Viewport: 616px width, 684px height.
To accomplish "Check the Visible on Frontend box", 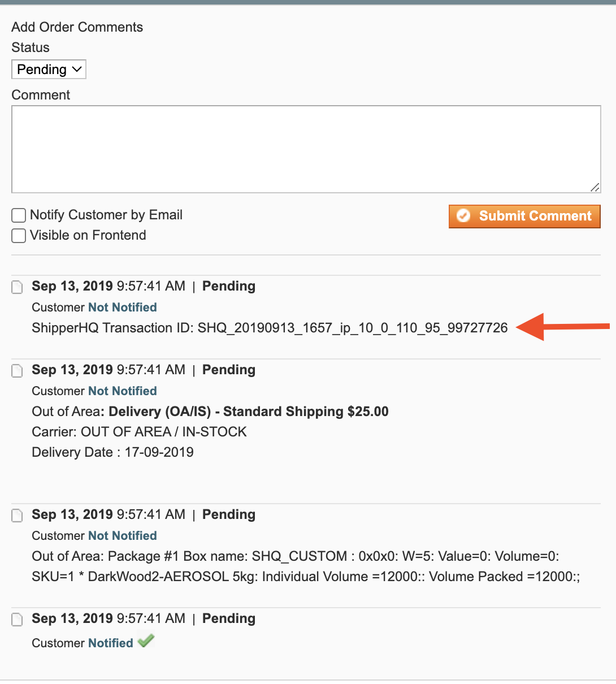I will tap(19, 235).
